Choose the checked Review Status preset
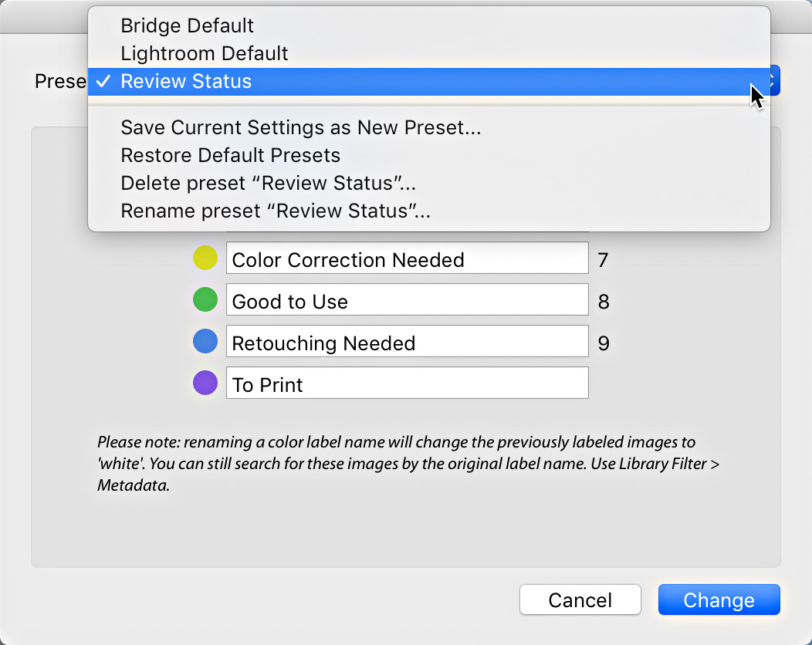This screenshot has width=812, height=645. pyautogui.click(x=185, y=81)
